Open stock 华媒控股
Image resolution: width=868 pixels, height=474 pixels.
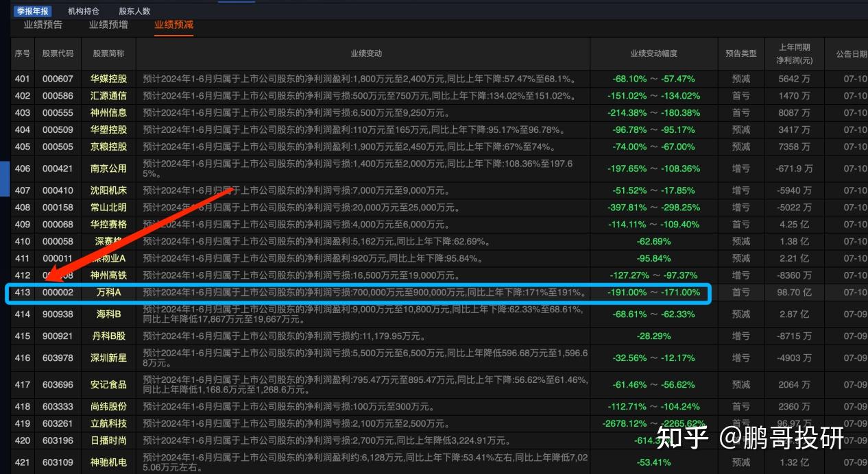(108, 79)
